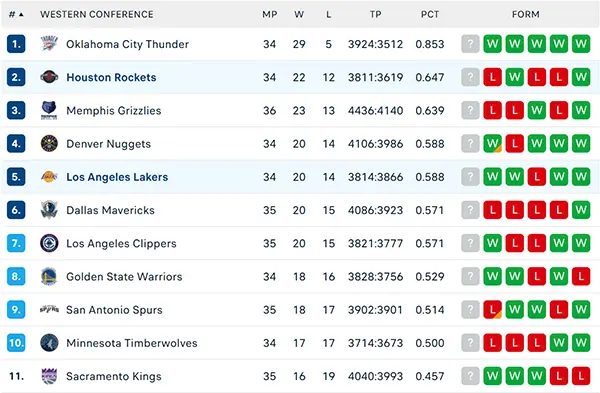The width and height of the screenshot is (600, 393).
Task: Click the Los Angeles Lakers logo
Action: (x=49, y=177)
